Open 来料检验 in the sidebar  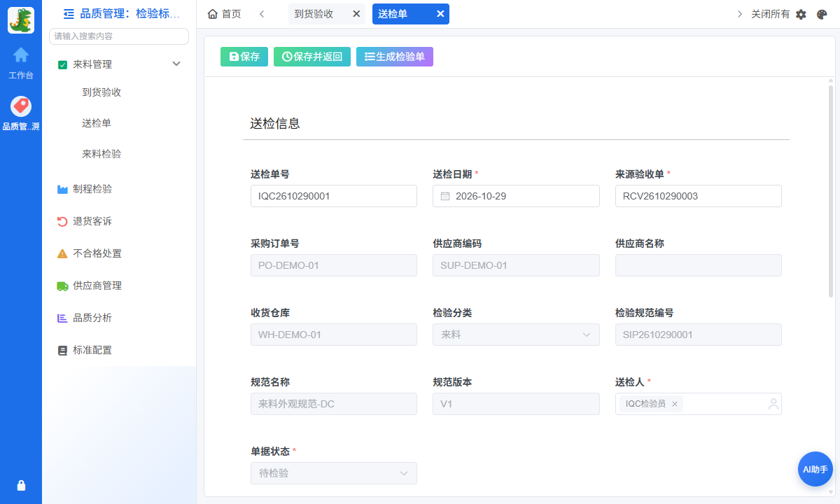(101, 154)
